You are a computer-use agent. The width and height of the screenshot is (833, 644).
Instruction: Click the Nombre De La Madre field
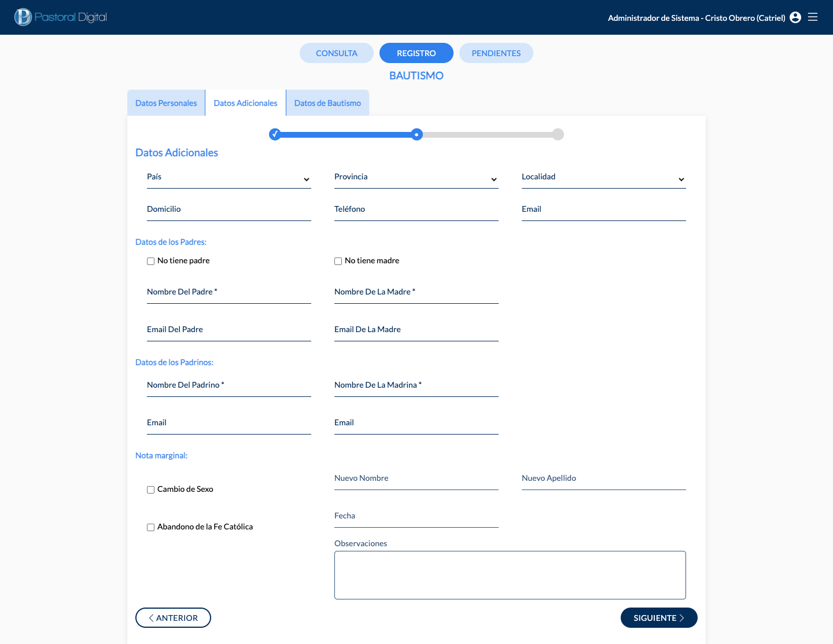coord(417,293)
